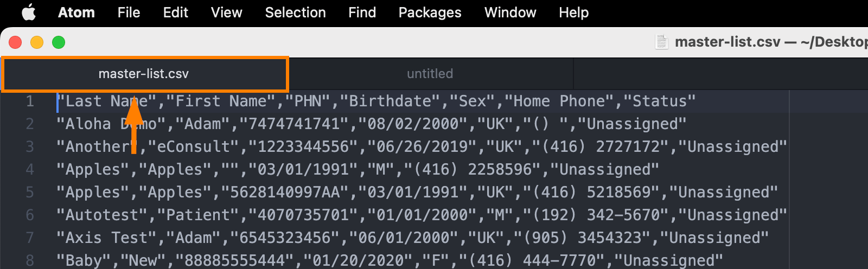Open the Atom application menu
This screenshot has height=269, width=868.
click(76, 12)
